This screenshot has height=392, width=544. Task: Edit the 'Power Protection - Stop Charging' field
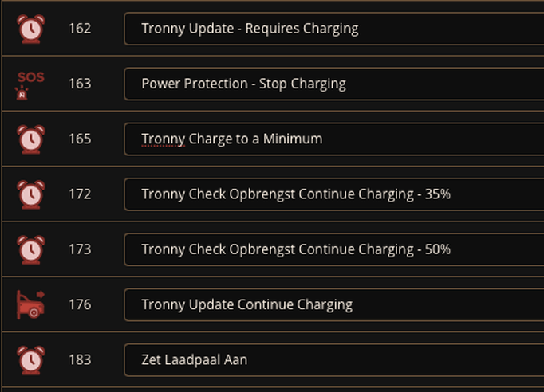(333, 84)
